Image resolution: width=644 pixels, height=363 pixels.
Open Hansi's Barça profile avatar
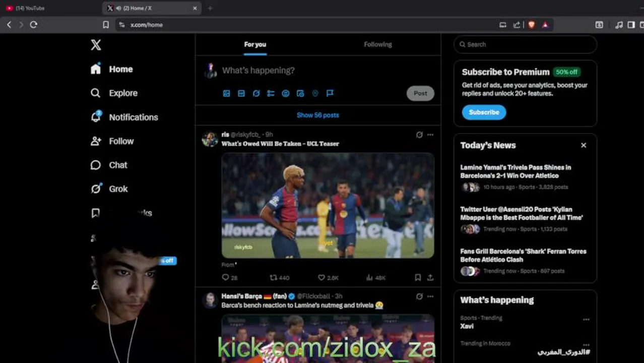point(210,300)
